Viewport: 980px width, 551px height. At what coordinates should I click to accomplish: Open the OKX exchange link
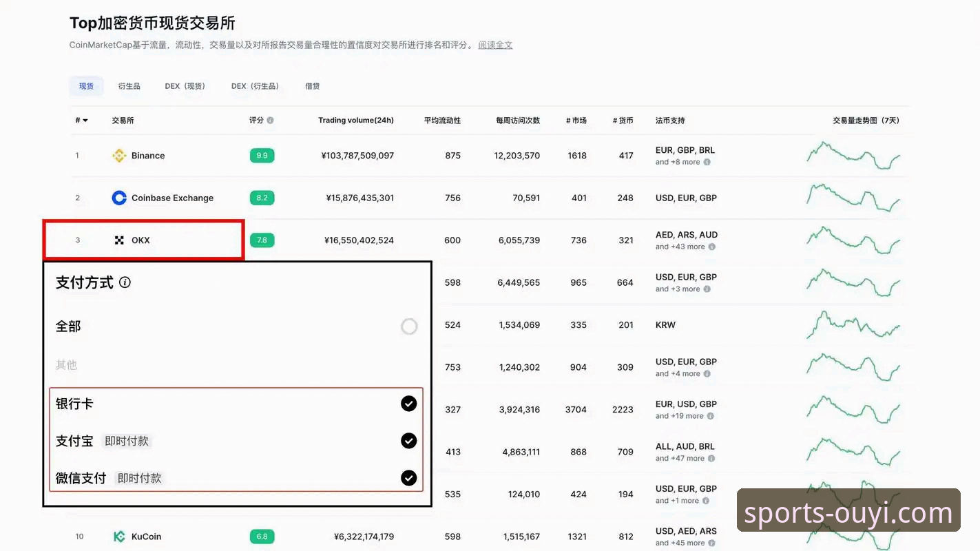pos(140,240)
